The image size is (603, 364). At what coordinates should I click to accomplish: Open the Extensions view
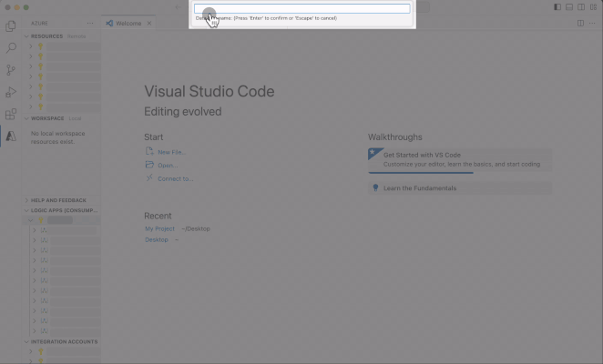[x=11, y=114]
